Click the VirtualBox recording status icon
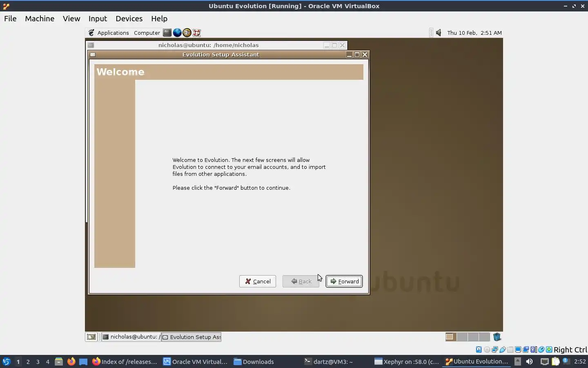 coord(526,350)
